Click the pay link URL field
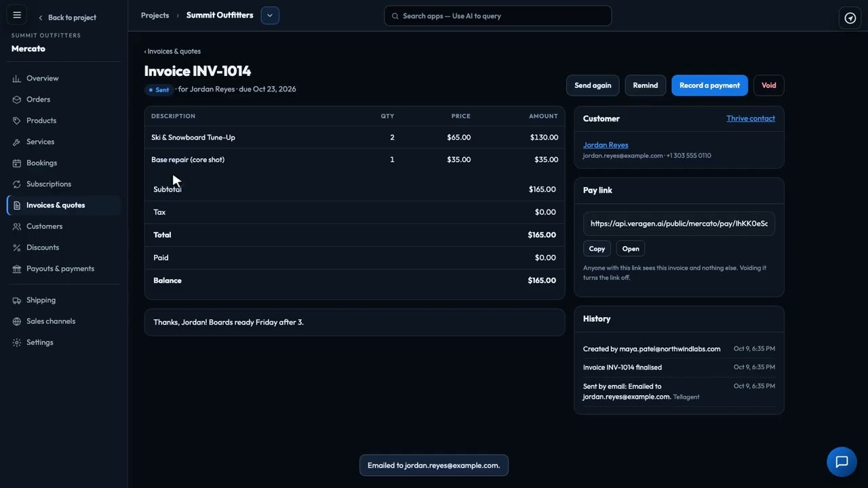Screen dimensions: 868x488 [x=679, y=224]
